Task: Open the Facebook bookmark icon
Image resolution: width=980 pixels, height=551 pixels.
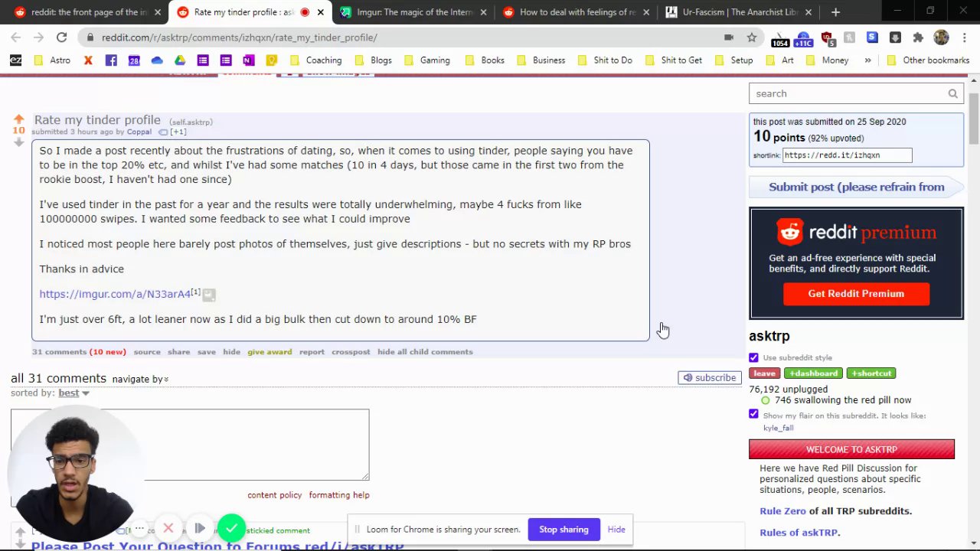Action: [111, 60]
